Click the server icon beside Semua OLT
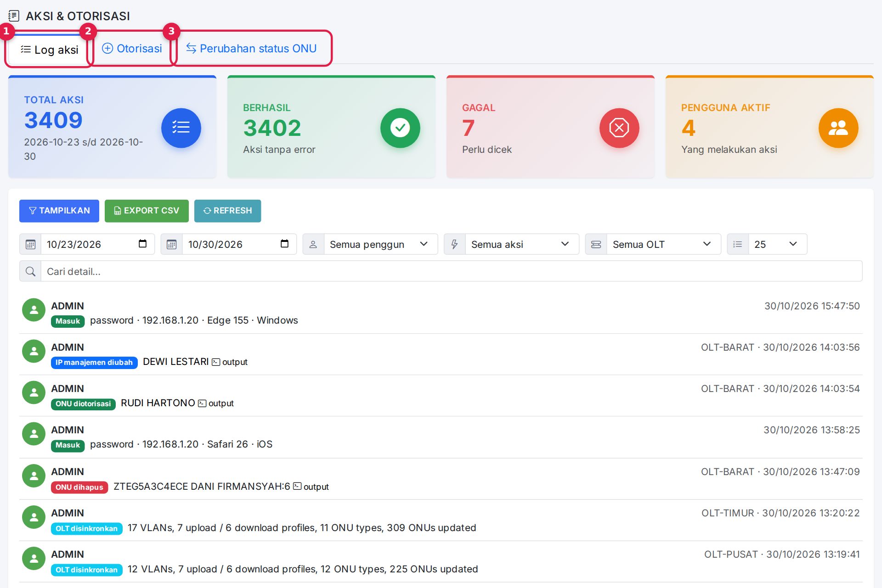 click(x=596, y=244)
